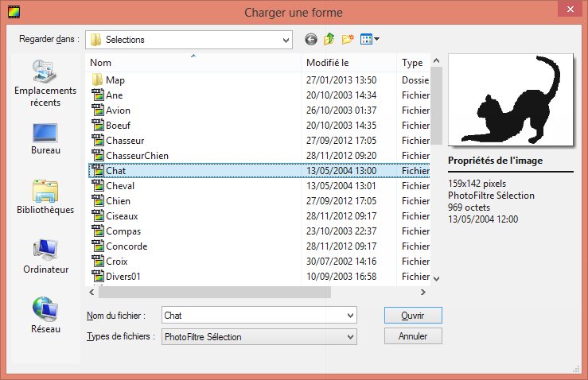The width and height of the screenshot is (588, 380).
Task: Go to Bureau in sidebar
Action: pyautogui.click(x=45, y=138)
